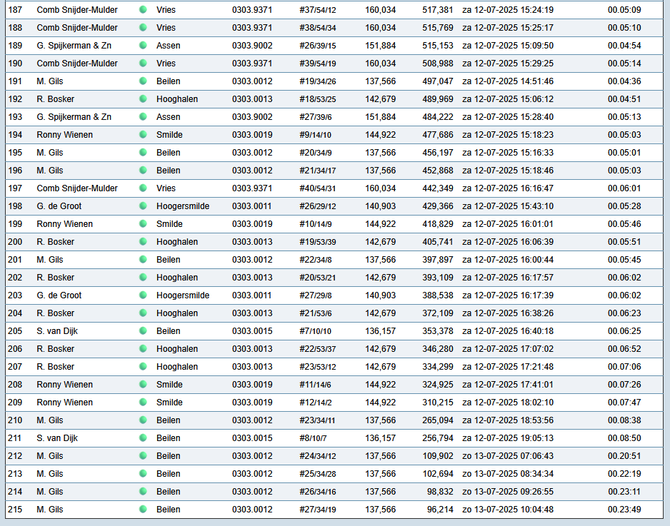Click speed value 517,381
Viewport: 670px width, 526px height.
pyautogui.click(x=438, y=10)
